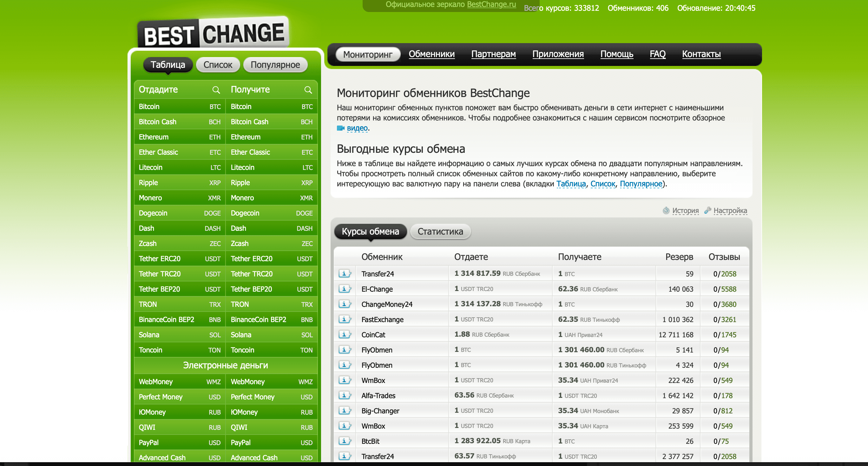Open reviews count 5588 for El-Change

point(728,289)
